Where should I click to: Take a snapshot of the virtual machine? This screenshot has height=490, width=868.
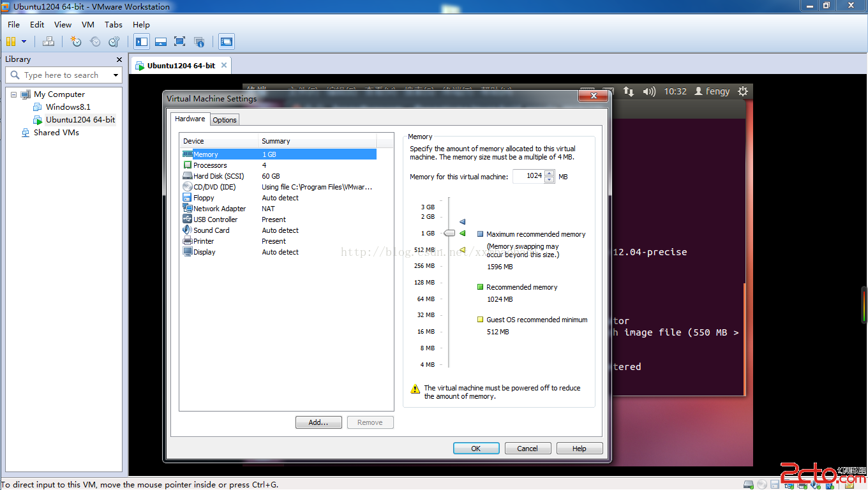coord(76,41)
